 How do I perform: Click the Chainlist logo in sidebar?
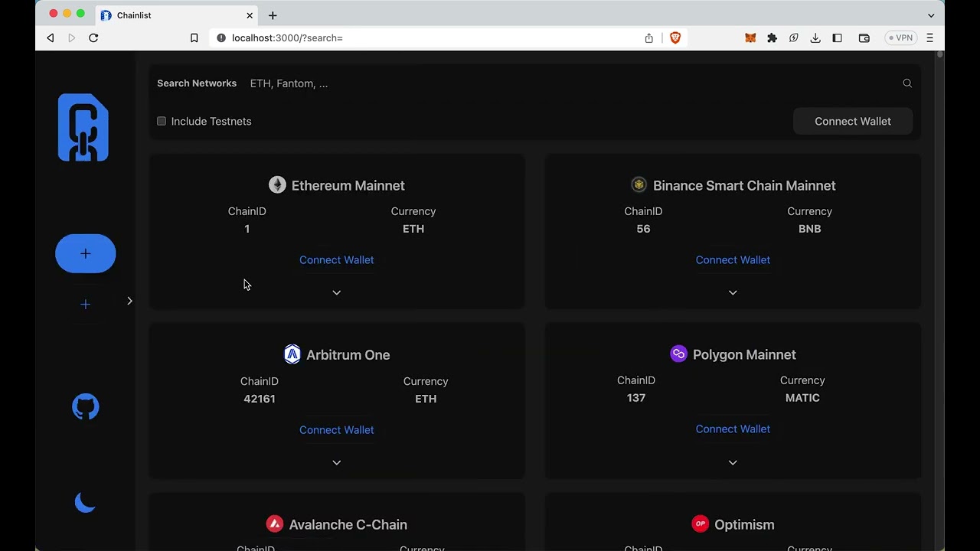[x=83, y=128]
